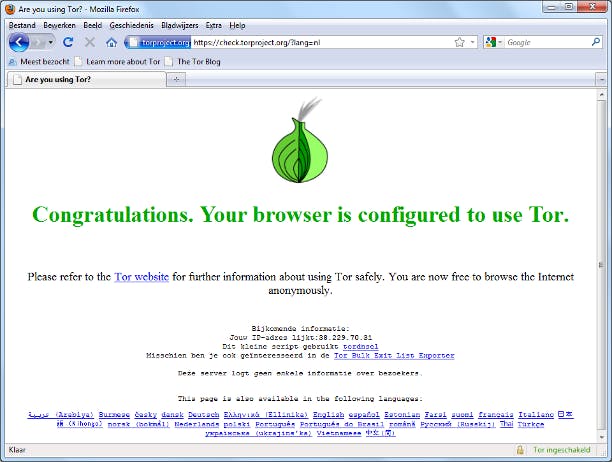Open the Learn more about Tor bookmark
Screen dimensions: 612x462
tap(118, 62)
